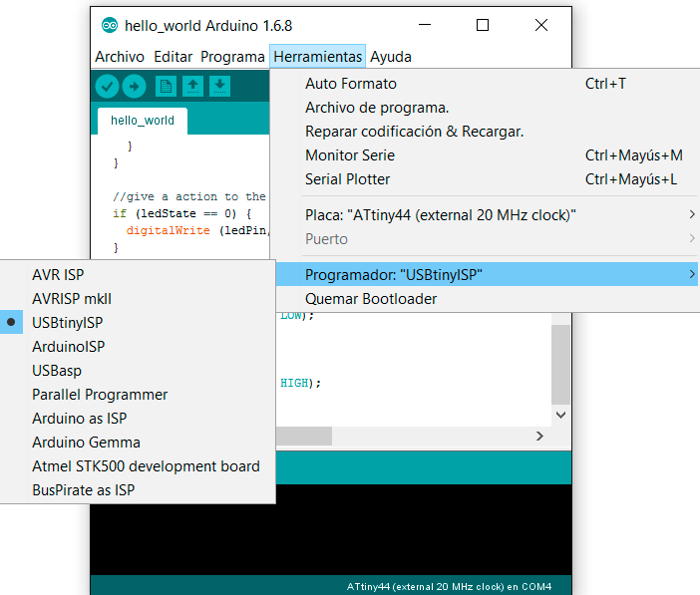Select Arduino Gemma programmer
Screen dimensions: 700x595
[x=138, y=442]
